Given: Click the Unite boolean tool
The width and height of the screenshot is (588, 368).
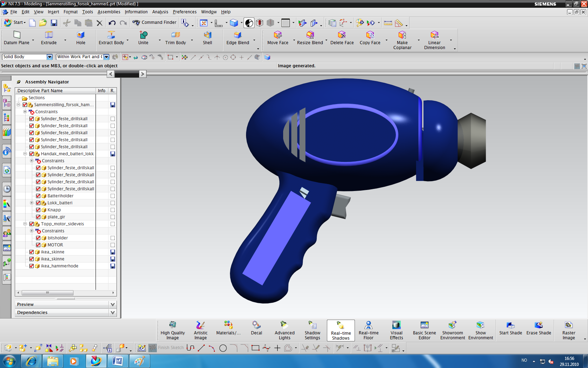Looking at the screenshot, I should click(x=143, y=38).
